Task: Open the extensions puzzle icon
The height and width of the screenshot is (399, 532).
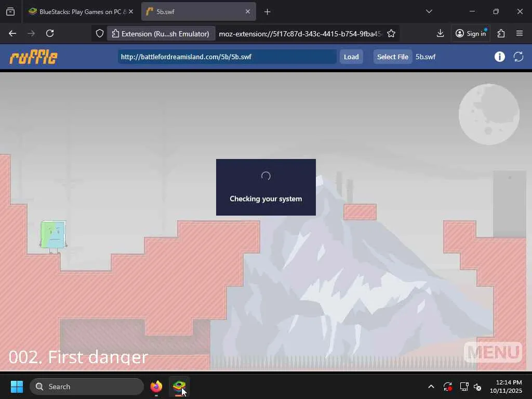Action: coord(501,33)
